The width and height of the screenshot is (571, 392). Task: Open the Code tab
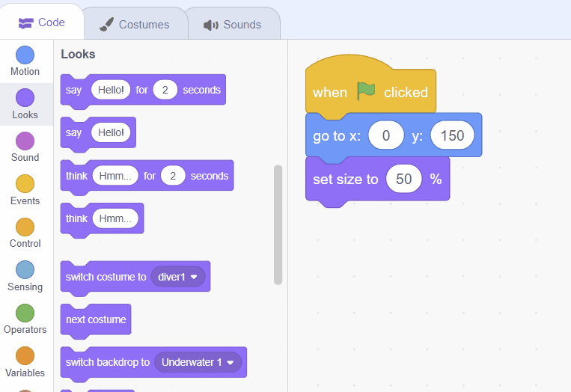click(x=42, y=22)
